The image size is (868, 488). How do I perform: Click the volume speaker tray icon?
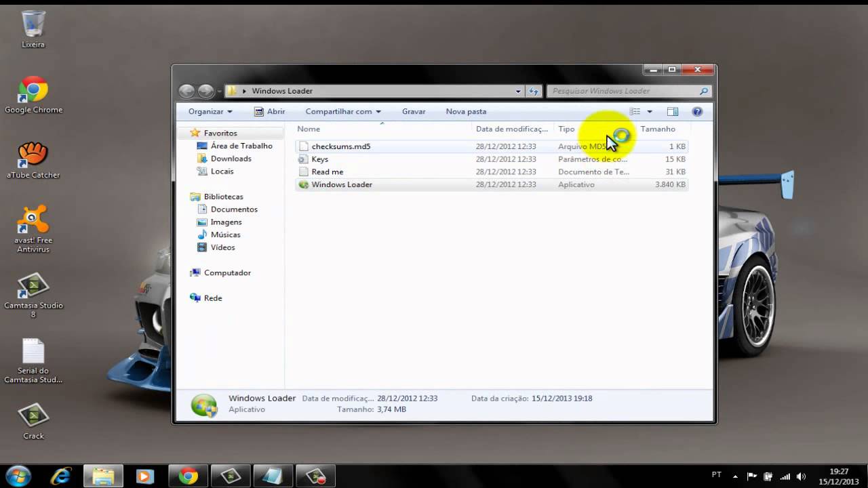(x=802, y=476)
